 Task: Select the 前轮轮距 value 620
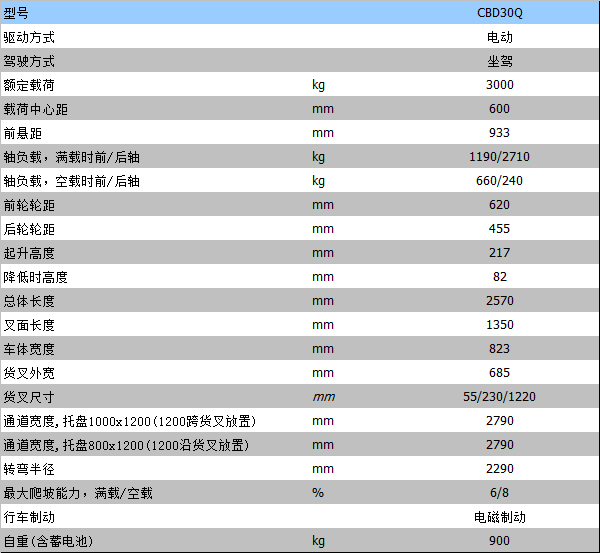click(x=499, y=205)
